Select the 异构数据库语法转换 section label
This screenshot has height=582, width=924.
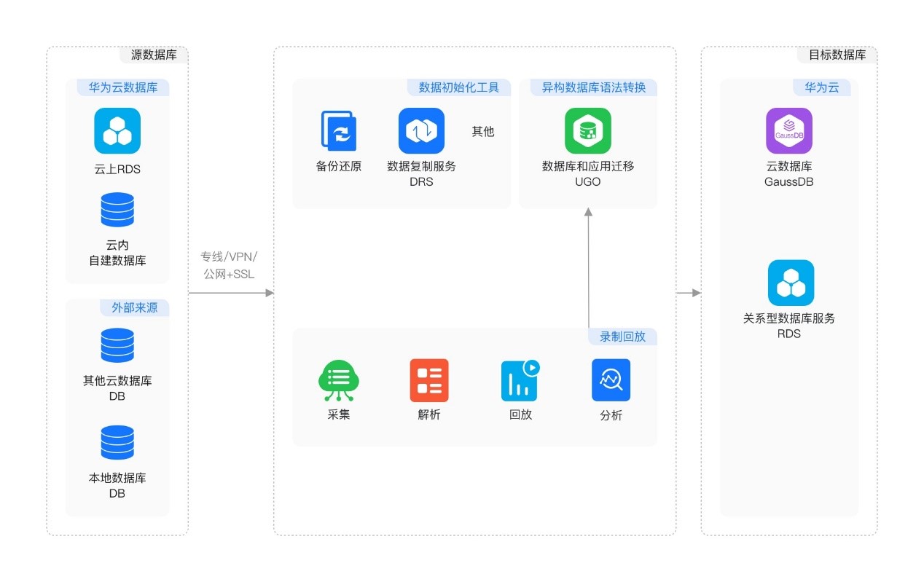coord(594,87)
